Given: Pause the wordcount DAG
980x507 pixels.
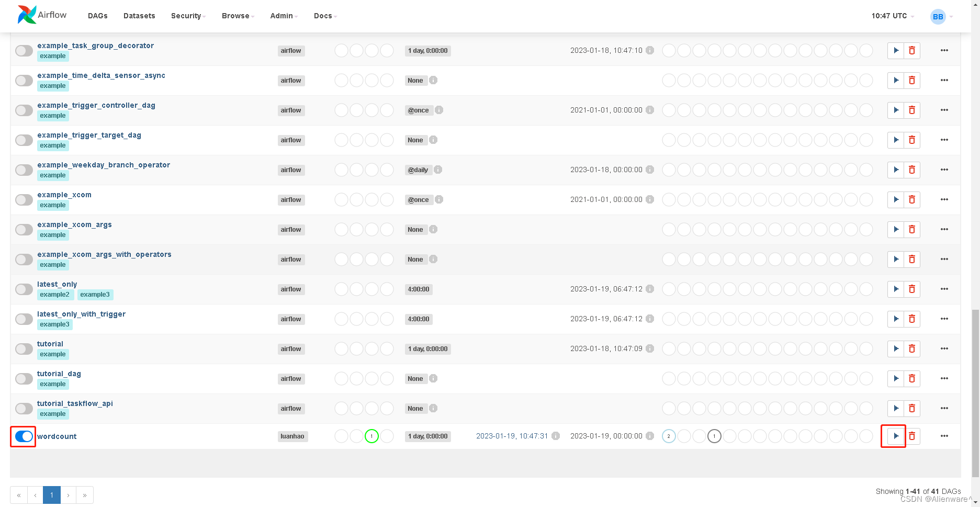Looking at the screenshot, I should tap(23, 436).
